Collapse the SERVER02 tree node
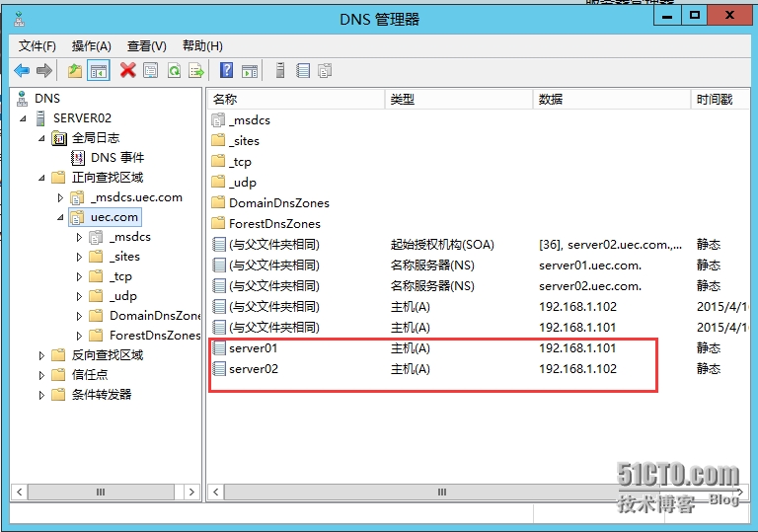The image size is (758, 532). pyautogui.click(x=23, y=118)
